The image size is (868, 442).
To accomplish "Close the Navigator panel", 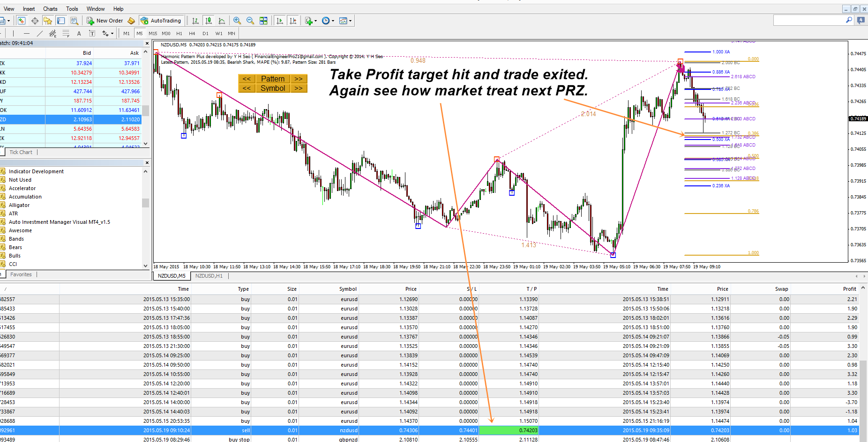I will (147, 163).
